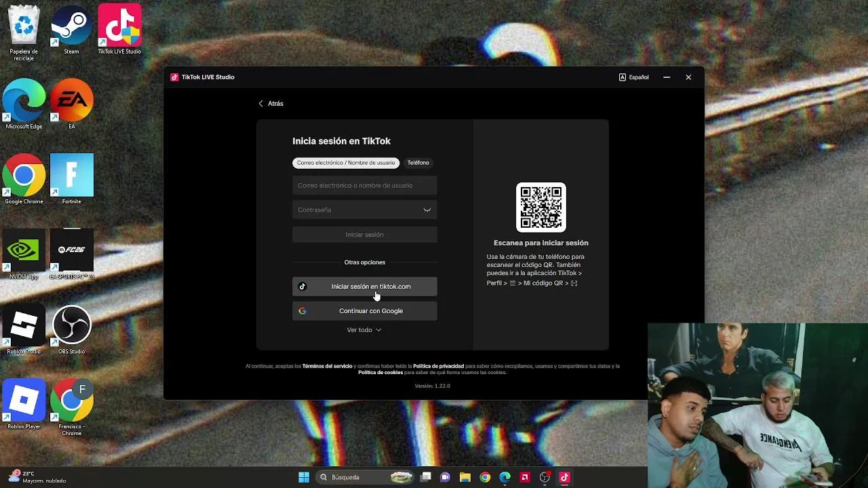Close the TikTok LIVE Studio window
Viewport: 868px width, 488px height.
click(688, 77)
